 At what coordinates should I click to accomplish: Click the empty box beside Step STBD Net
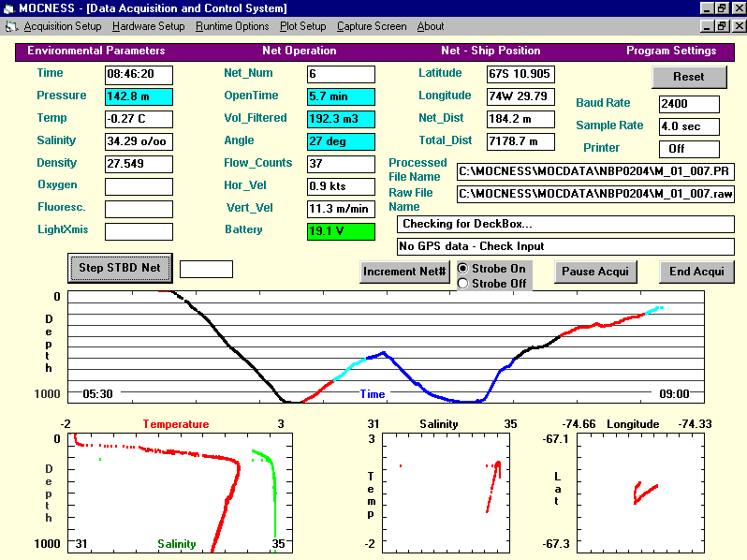click(x=206, y=269)
